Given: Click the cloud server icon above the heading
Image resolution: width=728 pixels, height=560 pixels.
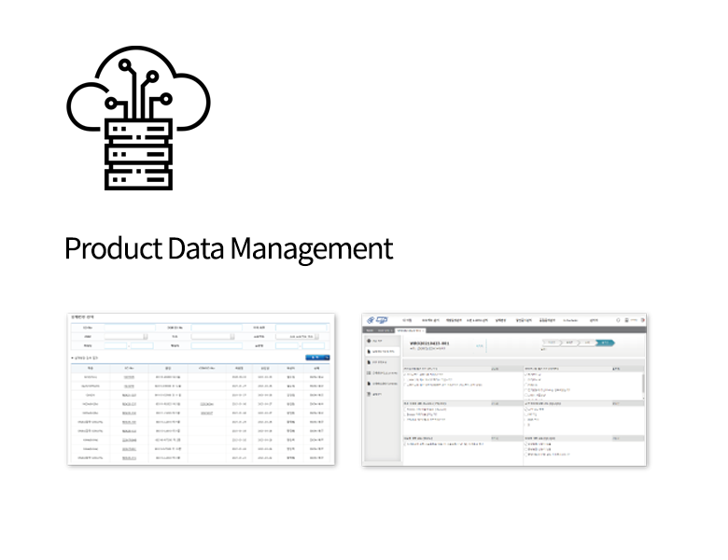Looking at the screenshot, I should click(x=138, y=119).
